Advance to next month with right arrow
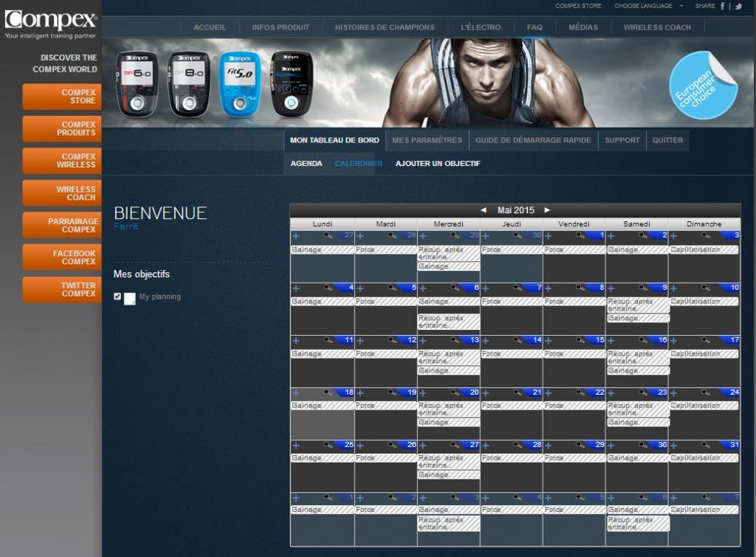The image size is (756, 557). (547, 210)
